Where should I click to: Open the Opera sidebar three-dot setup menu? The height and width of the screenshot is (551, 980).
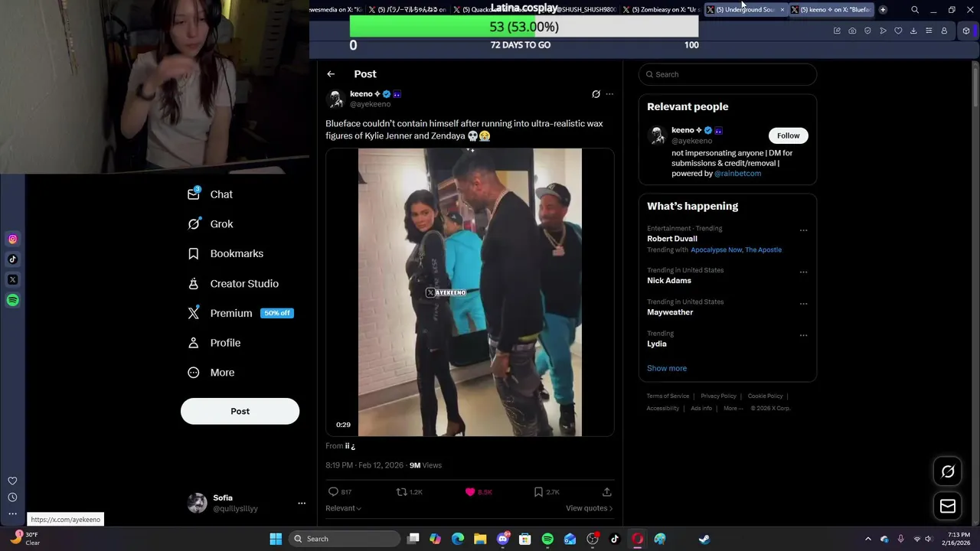tap(12, 514)
